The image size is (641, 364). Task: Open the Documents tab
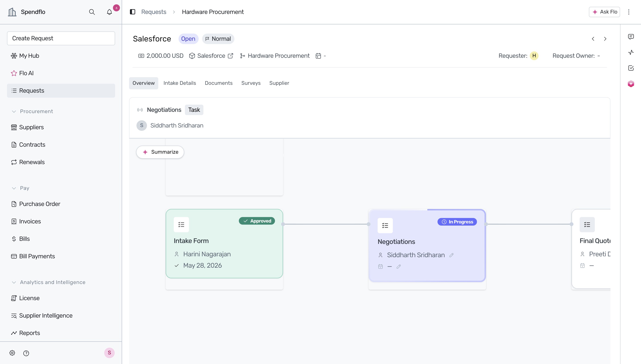coord(218,83)
